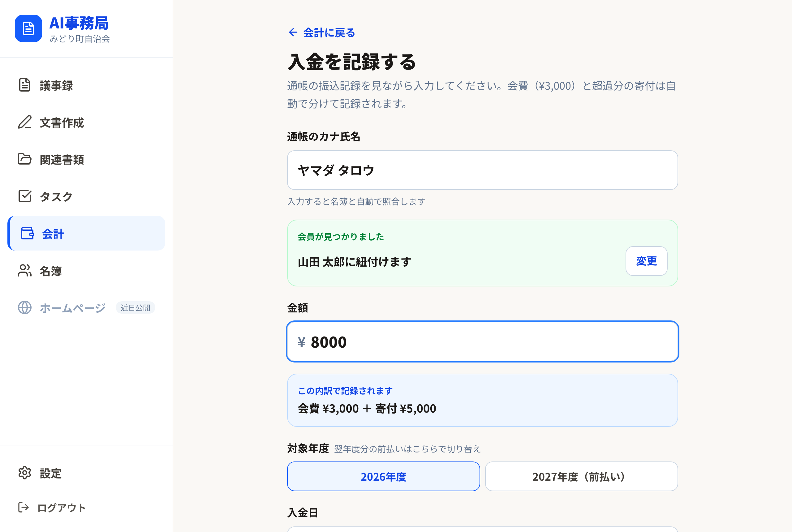Click the この内訳で記録されます heading
This screenshot has height=532, width=792.
point(345,391)
